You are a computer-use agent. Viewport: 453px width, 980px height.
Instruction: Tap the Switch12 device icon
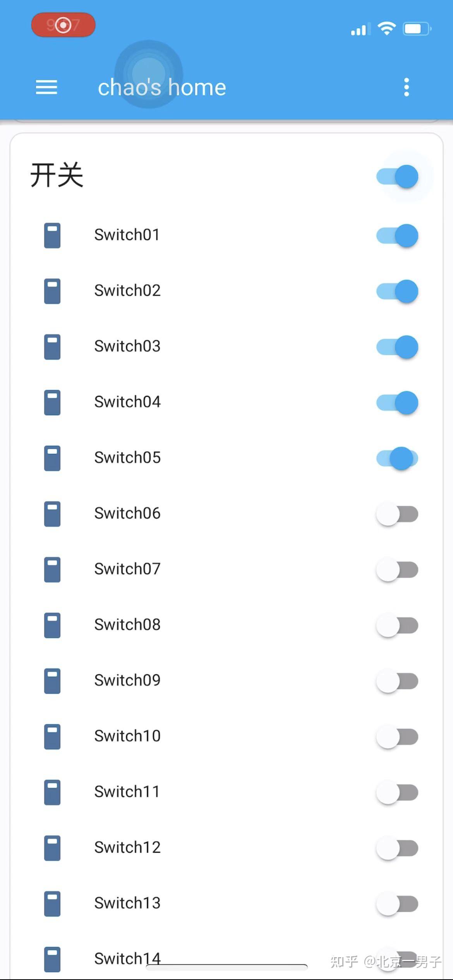(x=52, y=848)
